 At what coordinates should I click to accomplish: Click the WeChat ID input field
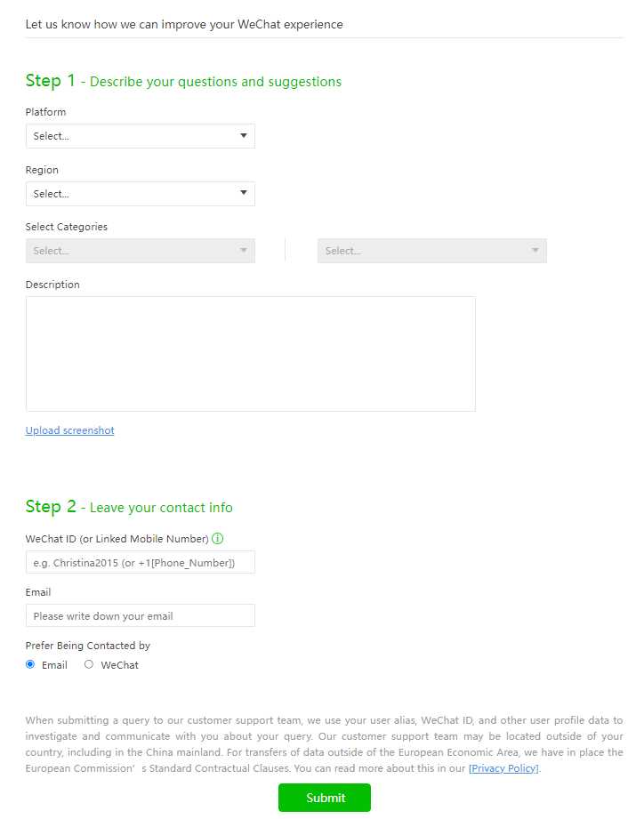[140, 563]
